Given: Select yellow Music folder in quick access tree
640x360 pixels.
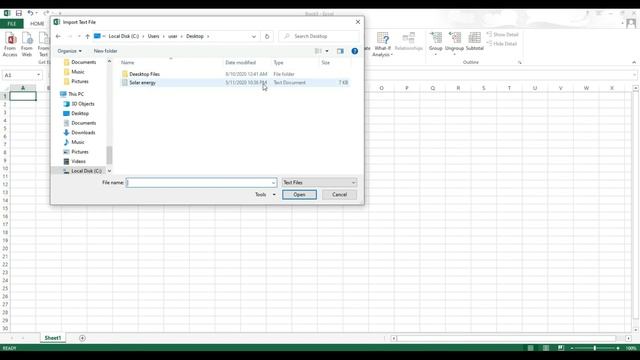Looking at the screenshot, I should pyautogui.click(x=74, y=72).
